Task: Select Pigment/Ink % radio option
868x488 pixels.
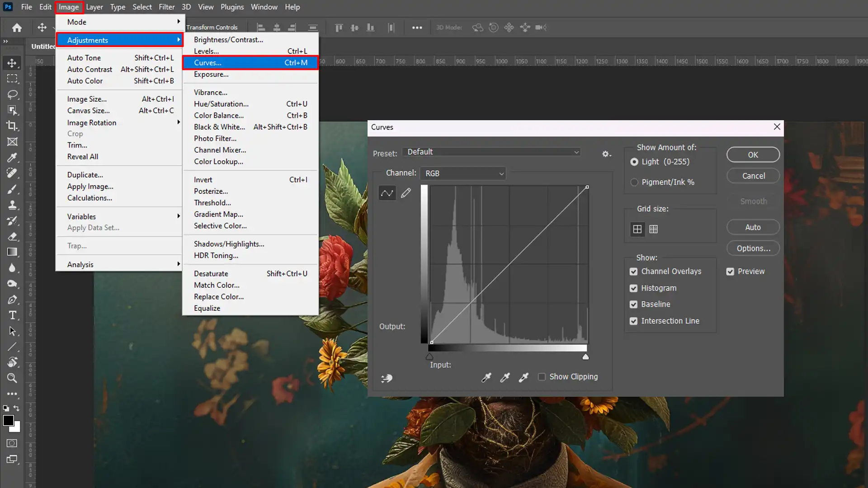Action: [x=634, y=182]
